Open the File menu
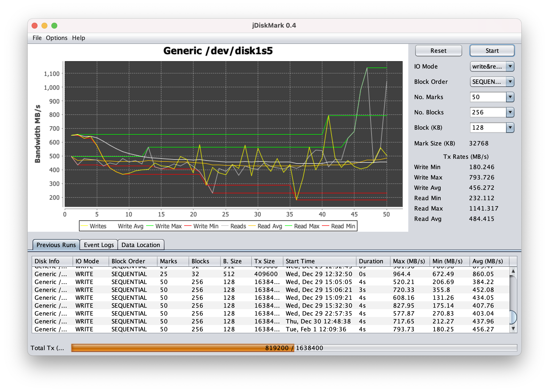Viewport: 549px width, 392px height. coord(37,38)
